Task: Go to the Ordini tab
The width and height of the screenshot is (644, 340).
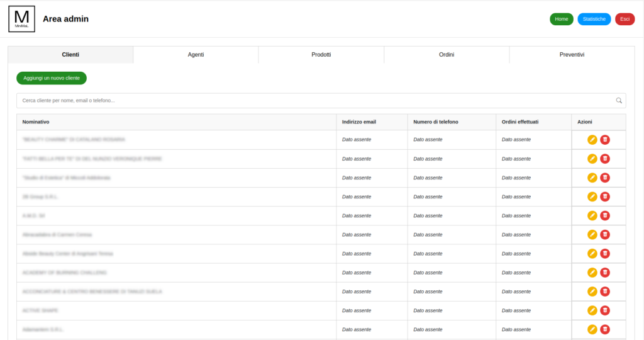Action: (x=447, y=55)
